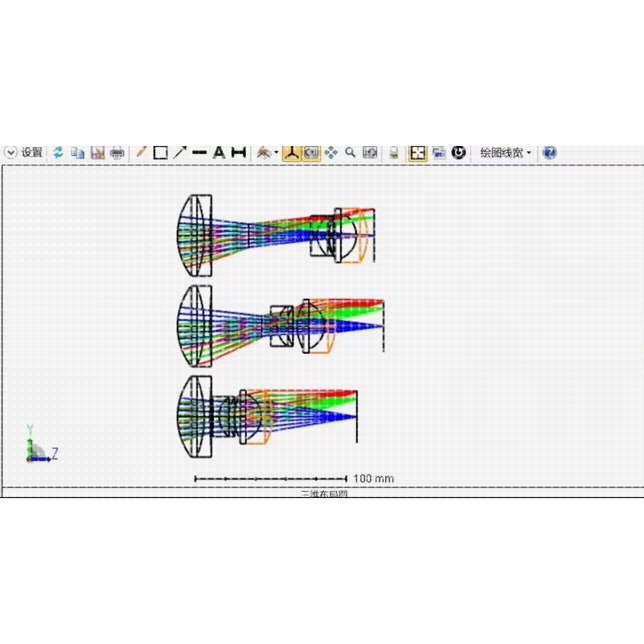644x644 pixels.
Task: Select the H dimension measure tool
Action: (x=239, y=152)
